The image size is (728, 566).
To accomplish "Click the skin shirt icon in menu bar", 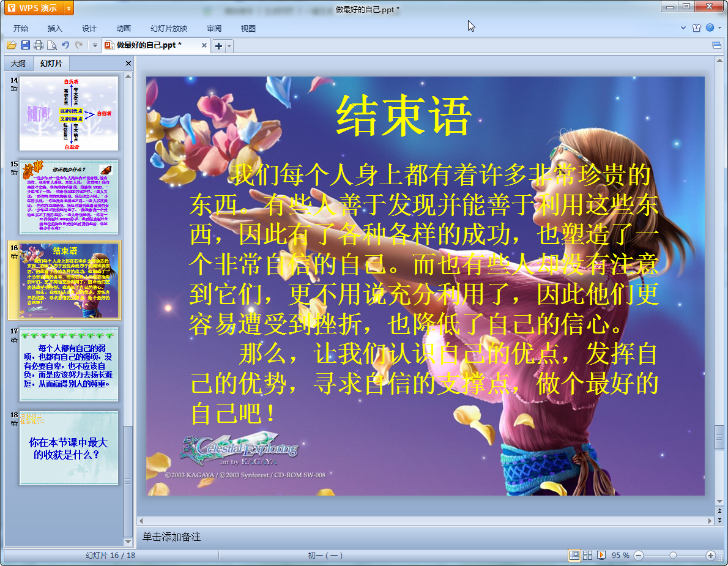I will [x=696, y=28].
